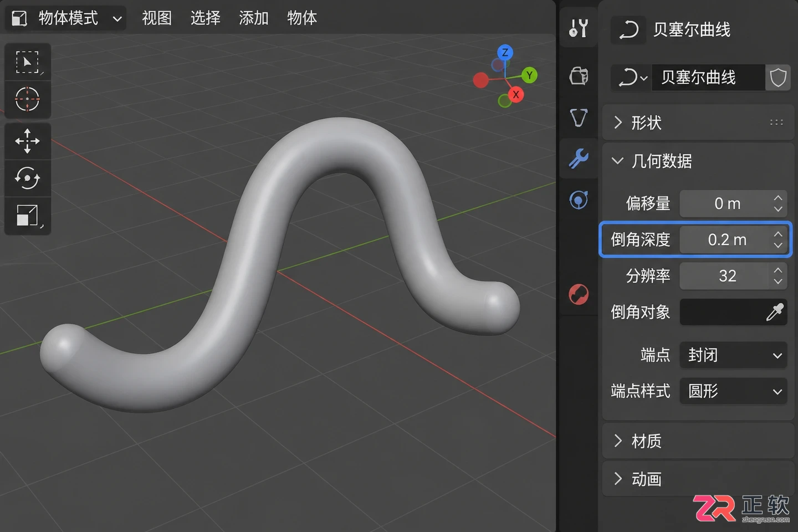Click the 分辨率 32 field
The width and height of the screenshot is (798, 532).
click(733, 276)
